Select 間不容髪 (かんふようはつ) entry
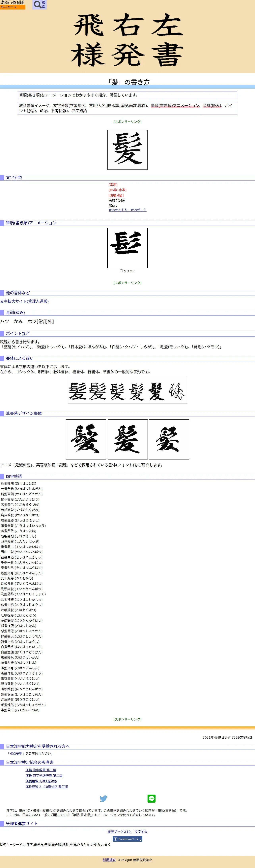 pyautogui.click(x=20, y=499)
